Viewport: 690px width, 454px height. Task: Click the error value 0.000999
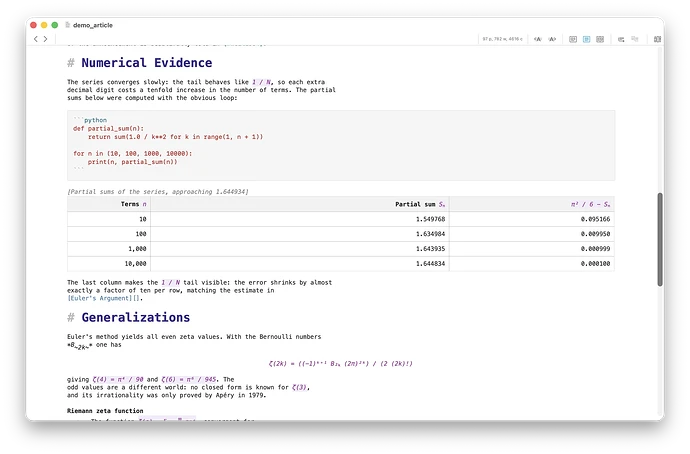pyautogui.click(x=595, y=249)
